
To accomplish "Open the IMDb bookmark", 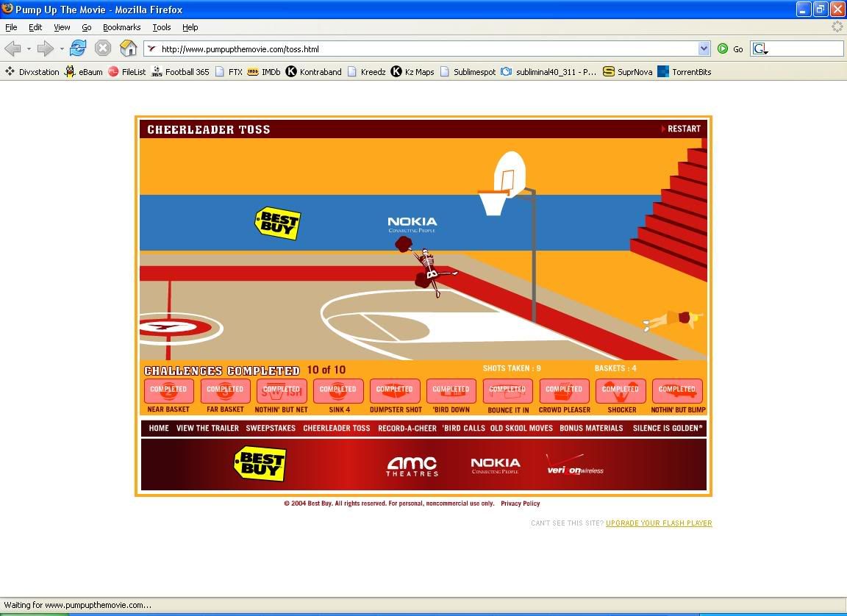I will (x=264, y=72).
